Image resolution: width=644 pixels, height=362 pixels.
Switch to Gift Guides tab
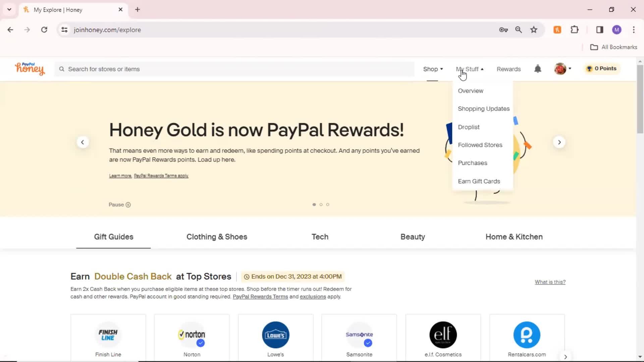pyautogui.click(x=113, y=237)
